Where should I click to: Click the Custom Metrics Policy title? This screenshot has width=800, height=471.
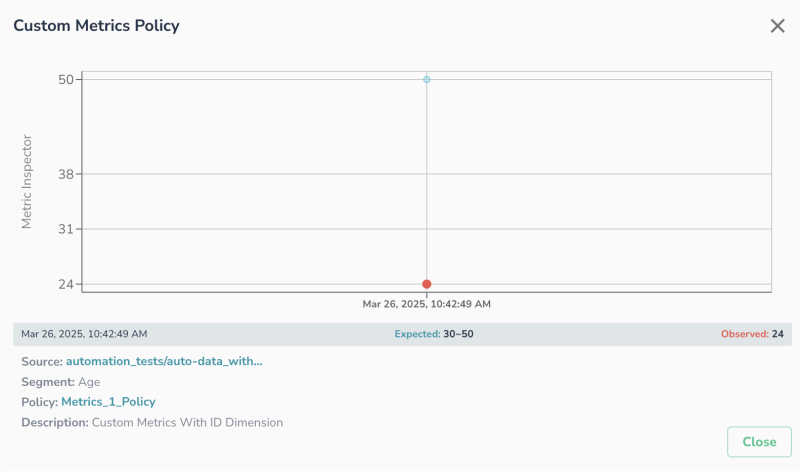coord(96,26)
